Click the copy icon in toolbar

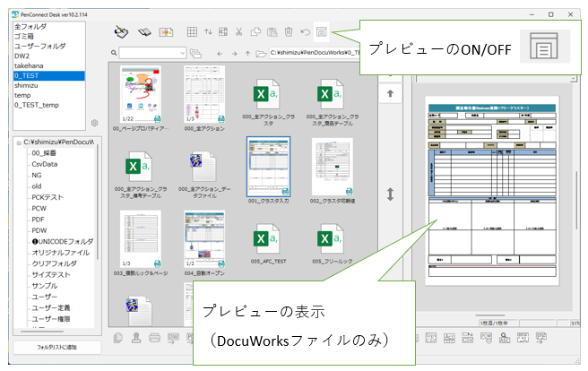256,32
